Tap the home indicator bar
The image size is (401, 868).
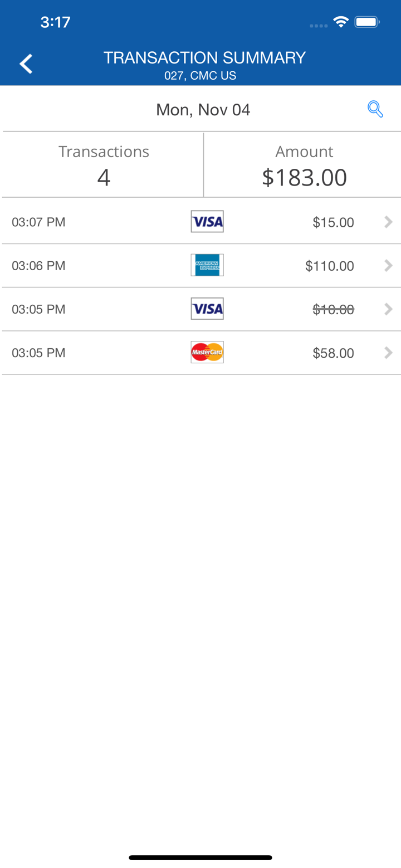pyautogui.click(x=200, y=857)
